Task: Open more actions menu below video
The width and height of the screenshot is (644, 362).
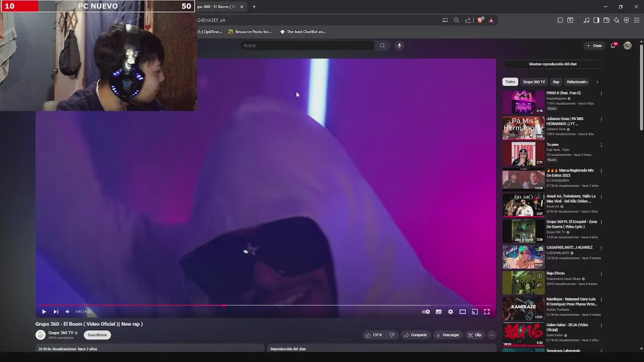Action: click(492, 335)
